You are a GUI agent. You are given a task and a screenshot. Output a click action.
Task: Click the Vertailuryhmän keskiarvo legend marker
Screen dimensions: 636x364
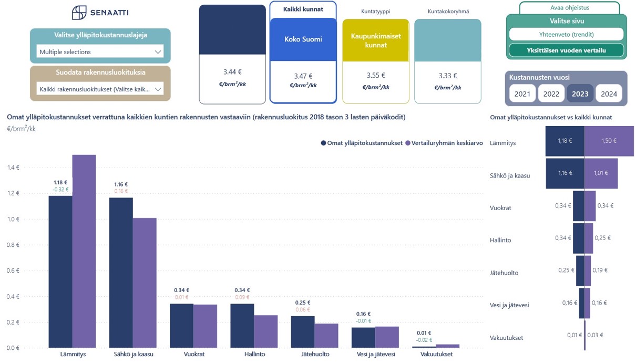pos(408,143)
